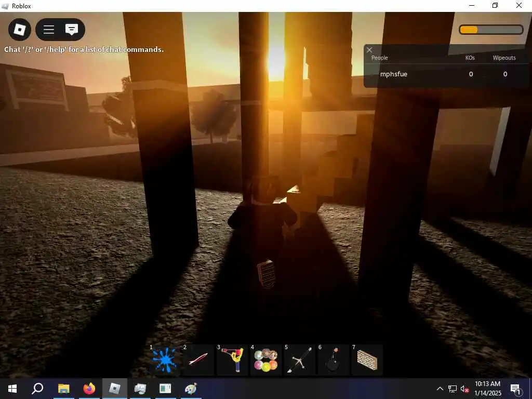Viewport: 532px width, 399px height.
Task: Click the muted volume tray icon
Action: pyautogui.click(x=464, y=389)
